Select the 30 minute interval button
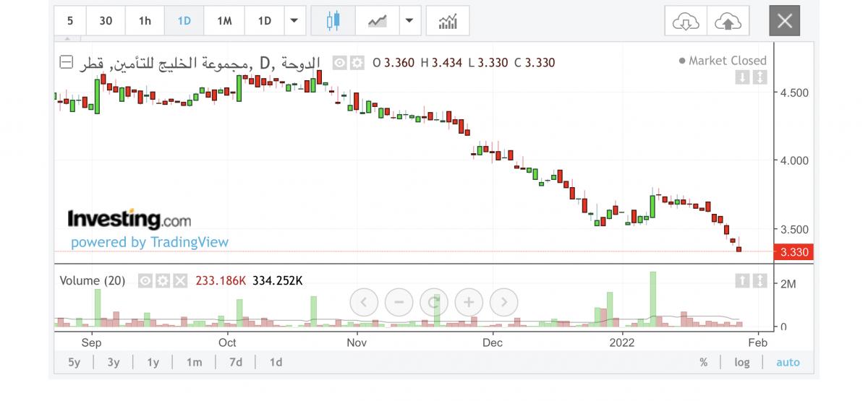868x401 pixels. click(x=106, y=21)
